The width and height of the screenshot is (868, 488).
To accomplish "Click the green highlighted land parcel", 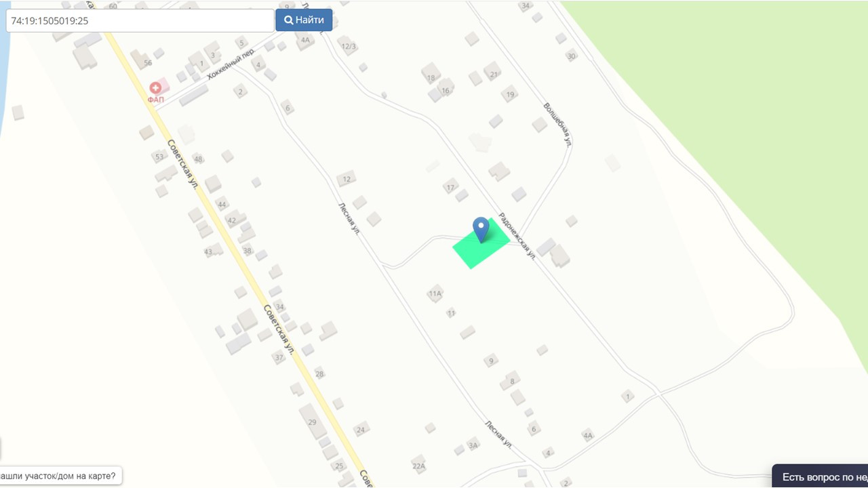I will (x=481, y=245).
